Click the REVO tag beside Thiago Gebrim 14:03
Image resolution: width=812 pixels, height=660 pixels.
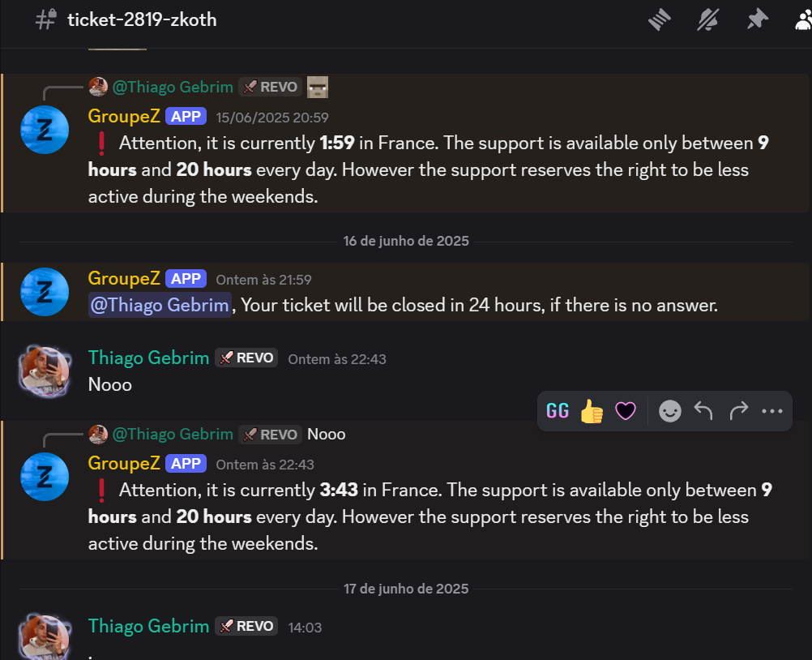(x=246, y=626)
